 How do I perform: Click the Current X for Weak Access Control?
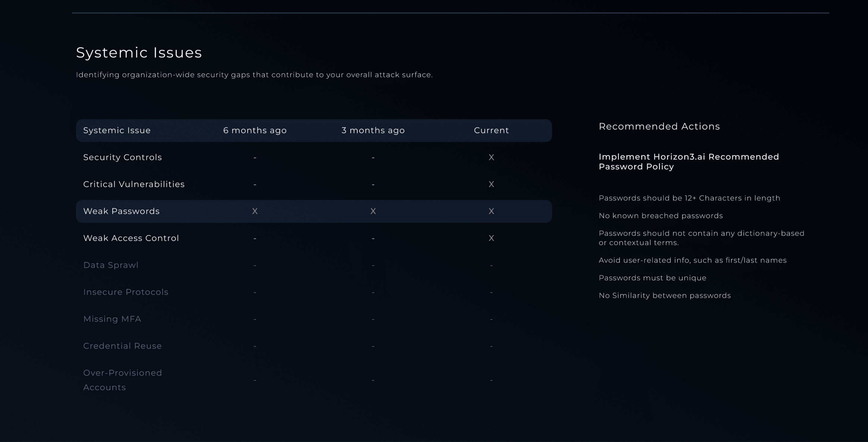[491, 238]
